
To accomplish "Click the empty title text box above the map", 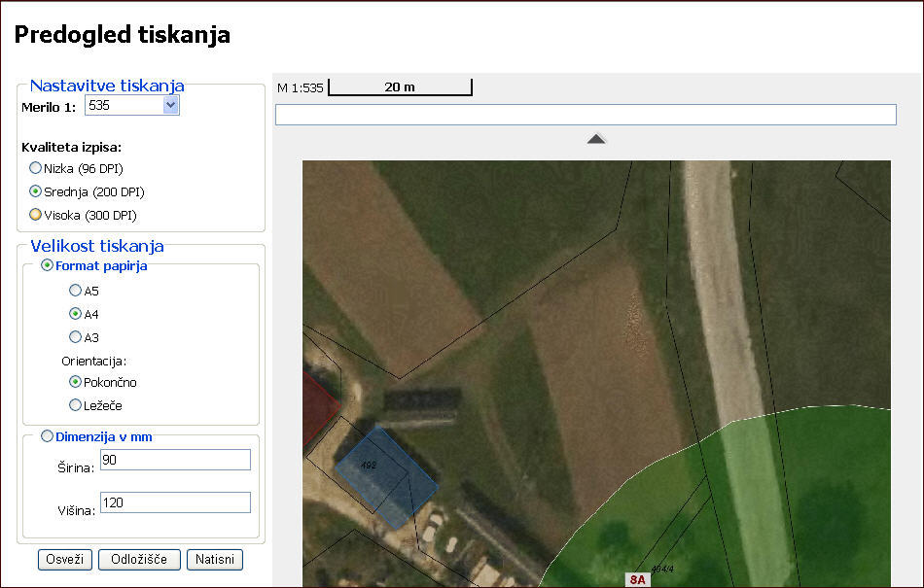I will pos(585,115).
